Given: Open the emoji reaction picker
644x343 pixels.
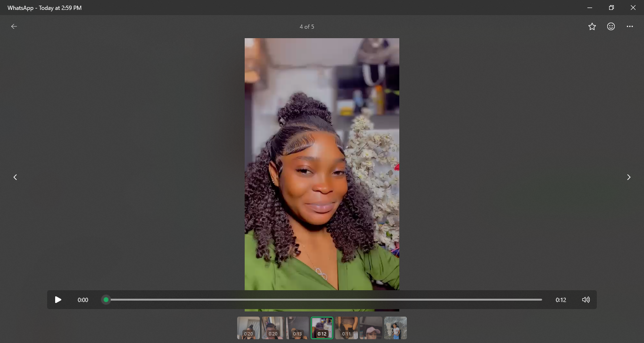Looking at the screenshot, I should (x=611, y=26).
